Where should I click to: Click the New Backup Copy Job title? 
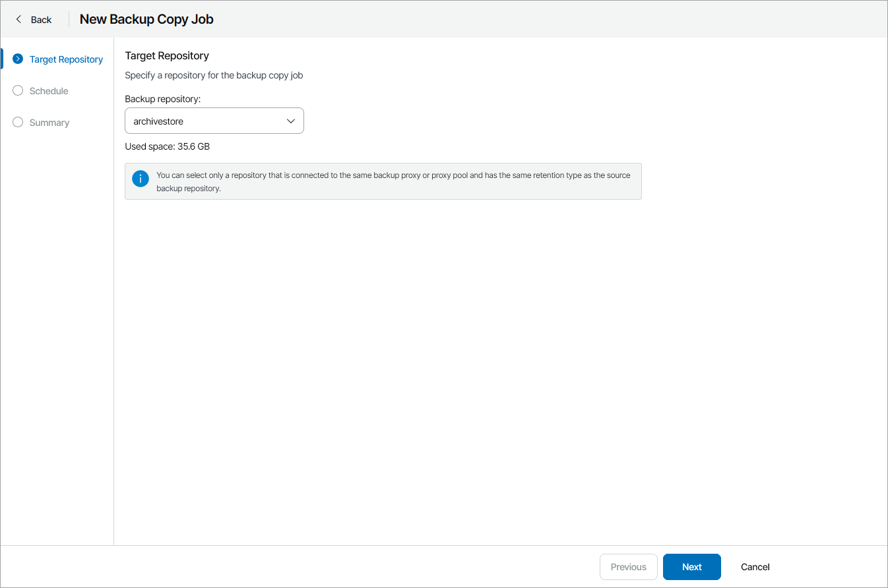[146, 19]
